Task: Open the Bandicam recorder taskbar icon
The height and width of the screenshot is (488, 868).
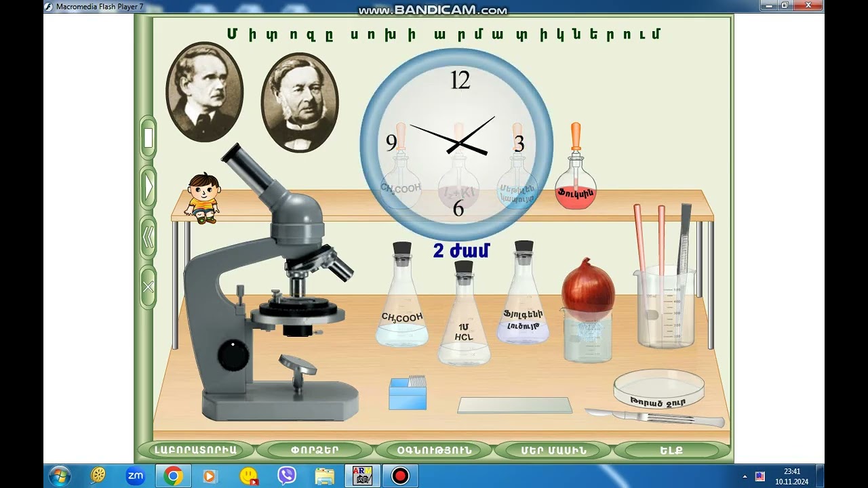Action: (400, 476)
